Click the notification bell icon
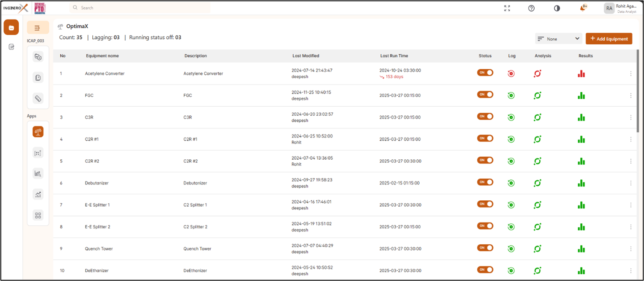The width and height of the screenshot is (644, 281). (x=583, y=8)
